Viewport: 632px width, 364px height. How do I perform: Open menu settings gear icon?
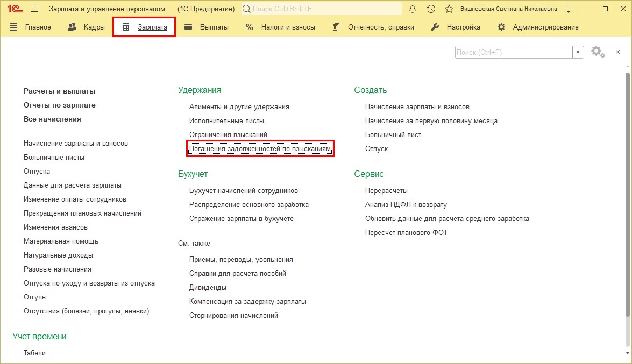[597, 52]
